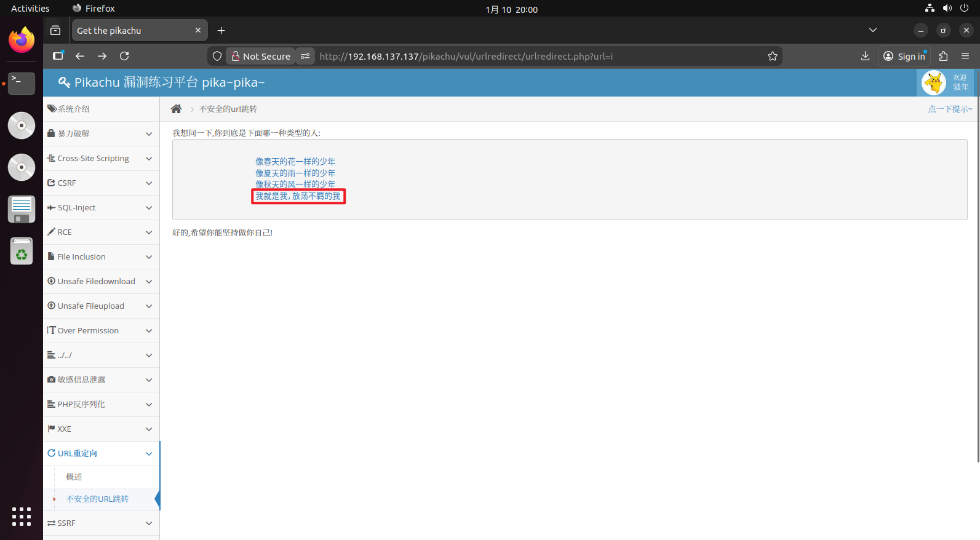
Task: Toggle the Firefox sidebar button
Action: (58, 56)
